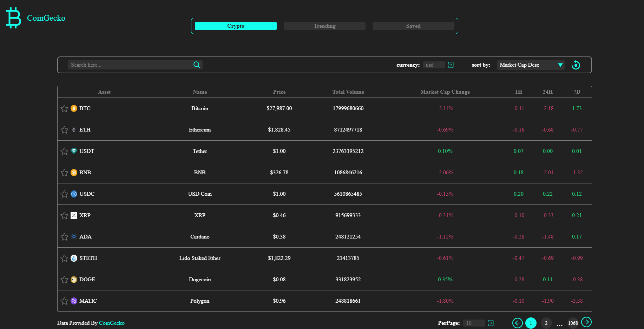Click the Dogecoin coin icon
Image resolution: width=644 pixels, height=329 pixels.
[x=74, y=280]
